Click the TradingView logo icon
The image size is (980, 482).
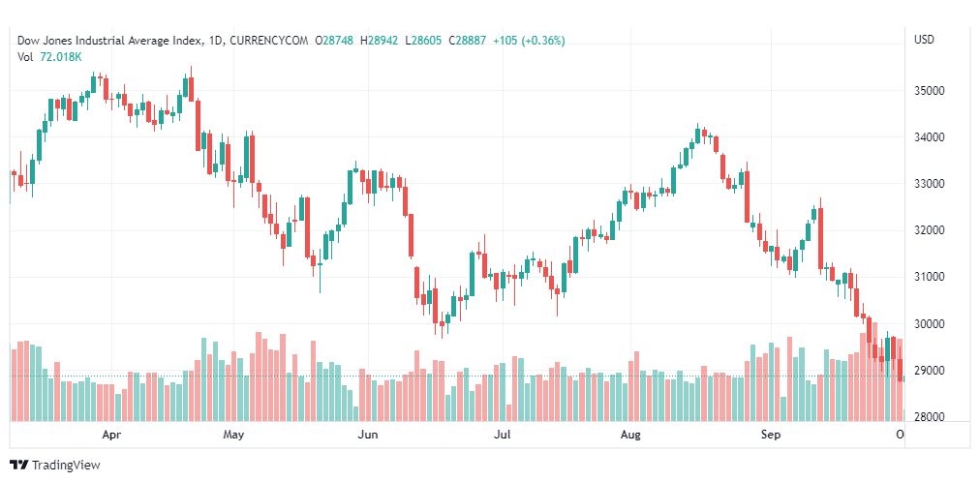click(x=18, y=466)
